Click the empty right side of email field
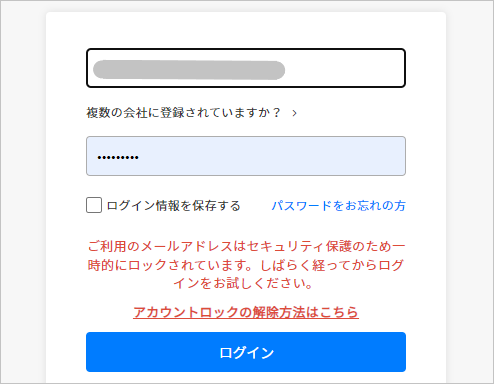The image size is (494, 384). click(x=345, y=68)
